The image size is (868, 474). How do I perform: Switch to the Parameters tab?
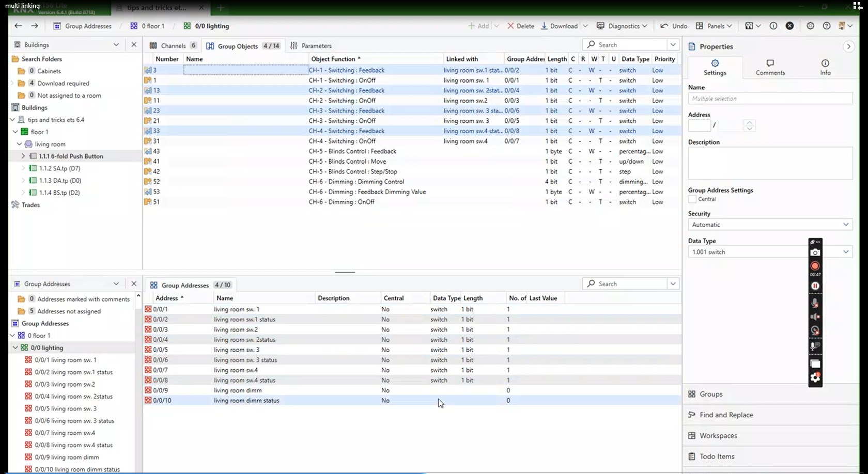(311, 45)
